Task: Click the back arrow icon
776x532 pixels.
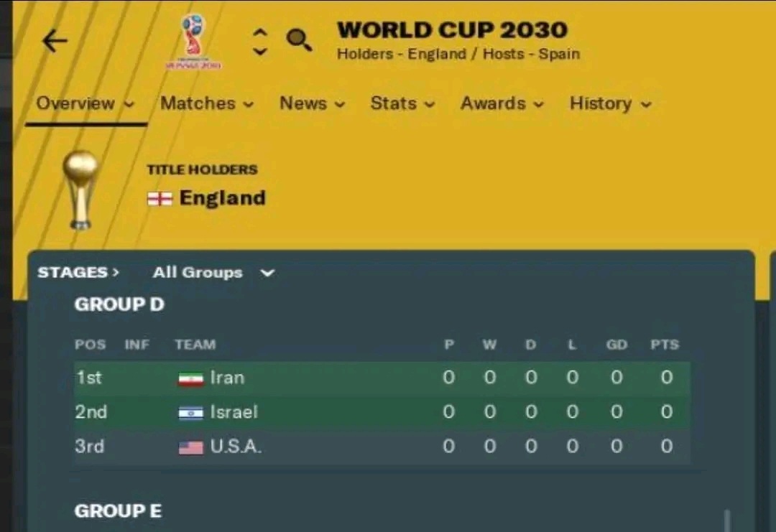Action: [55, 40]
